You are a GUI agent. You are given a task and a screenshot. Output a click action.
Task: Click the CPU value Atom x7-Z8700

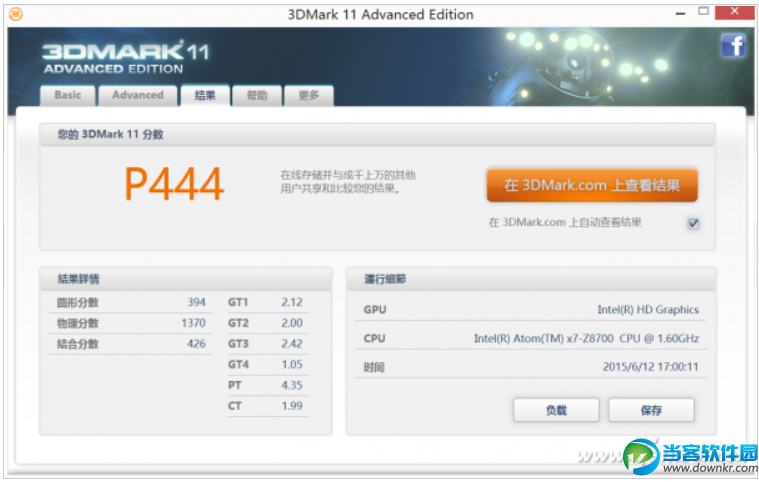(586, 339)
